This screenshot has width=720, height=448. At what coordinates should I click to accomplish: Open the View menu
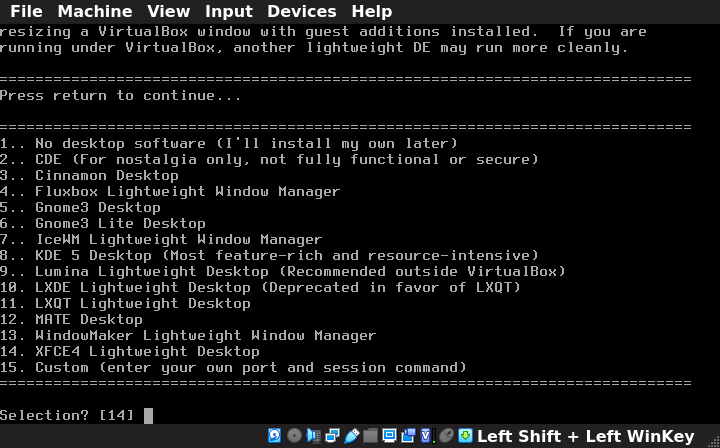[x=169, y=11]
